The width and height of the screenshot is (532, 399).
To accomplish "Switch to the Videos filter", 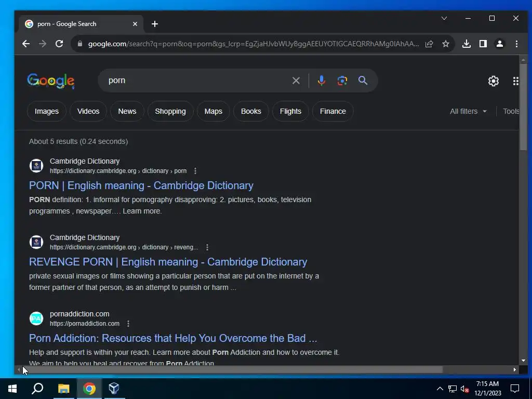I will point(88,111).
